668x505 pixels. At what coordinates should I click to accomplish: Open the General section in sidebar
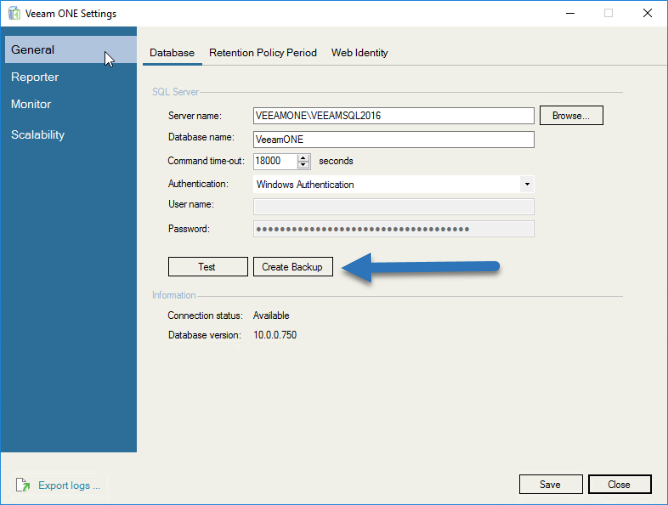pyautogui.click(x=71, y=49)
